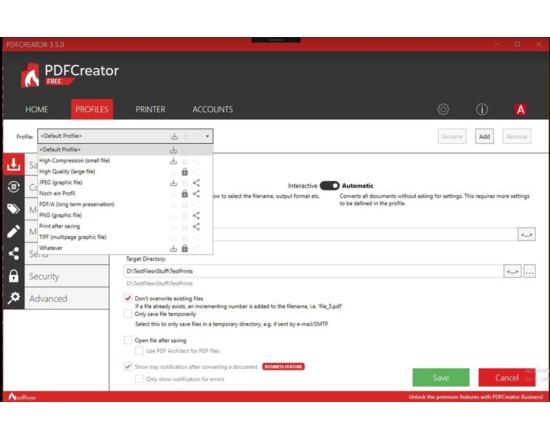Open the Send share sidebar icon
This screenshot has height=440, width=550.
(x=13, y=253)
